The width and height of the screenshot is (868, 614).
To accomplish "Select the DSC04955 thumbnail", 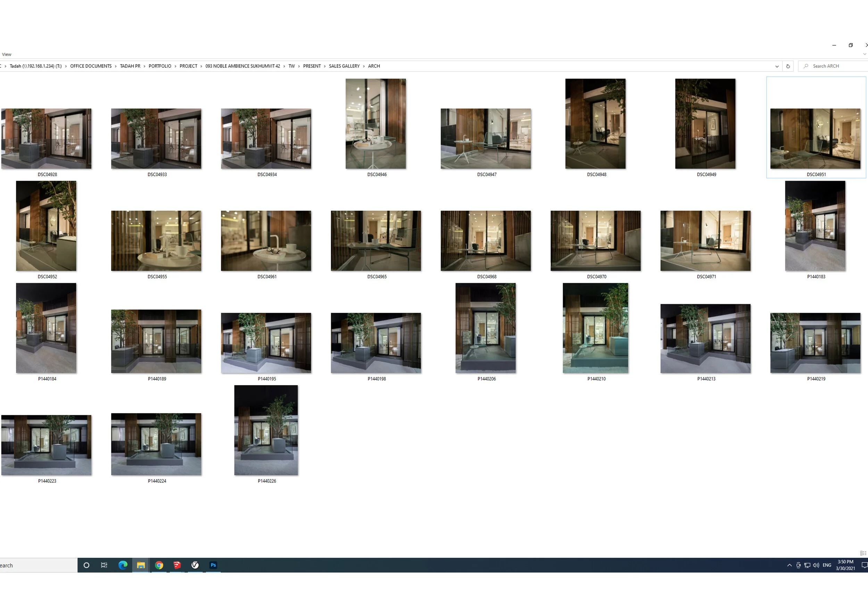I will [156, 241].
